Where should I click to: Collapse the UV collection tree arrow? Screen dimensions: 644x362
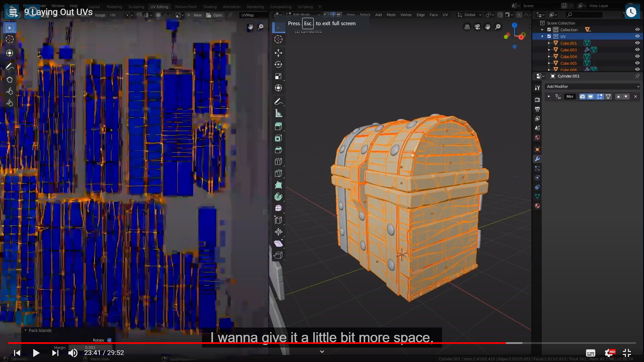542,36
